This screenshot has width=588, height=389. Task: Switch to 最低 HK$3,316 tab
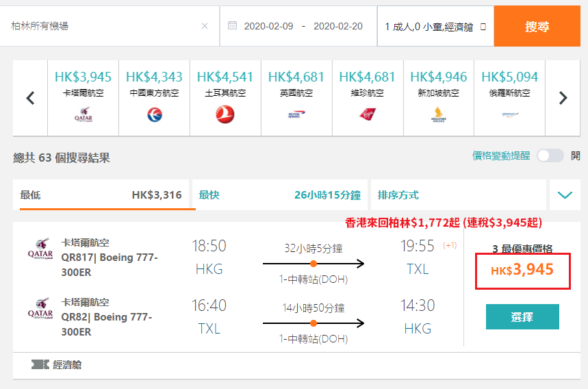point(101,194)
